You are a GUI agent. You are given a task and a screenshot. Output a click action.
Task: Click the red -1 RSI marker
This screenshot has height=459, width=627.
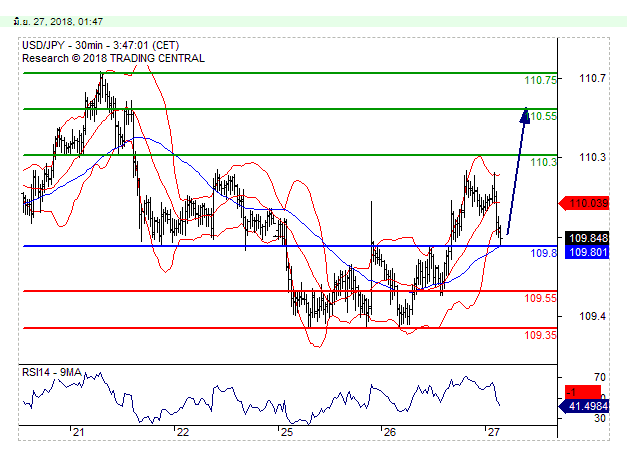coord(583,392)
